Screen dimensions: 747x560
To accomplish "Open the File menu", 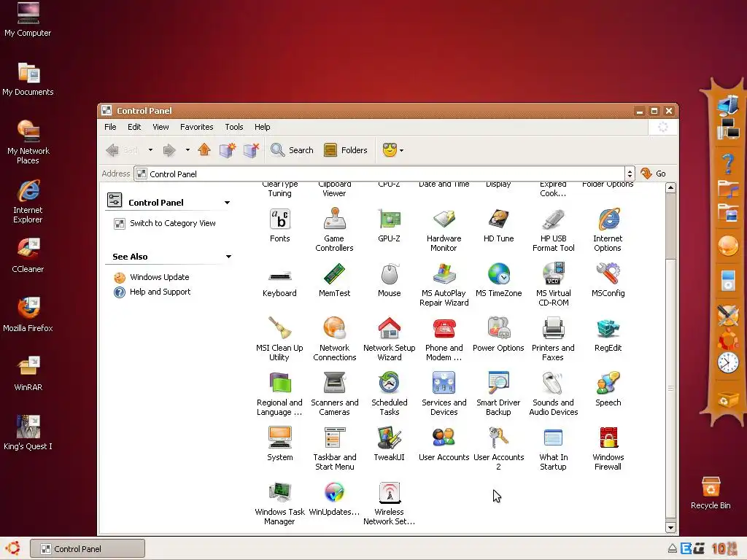I will [110, 127].
